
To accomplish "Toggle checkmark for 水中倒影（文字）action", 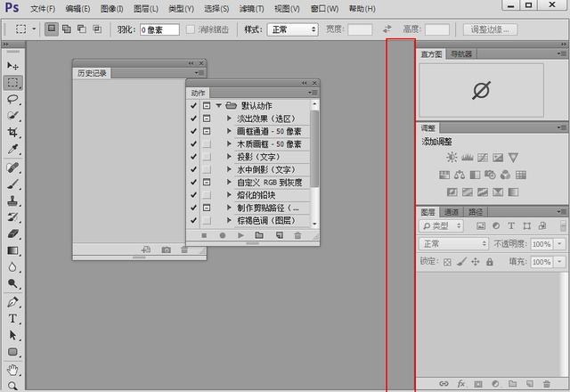I will coord(193,169).
